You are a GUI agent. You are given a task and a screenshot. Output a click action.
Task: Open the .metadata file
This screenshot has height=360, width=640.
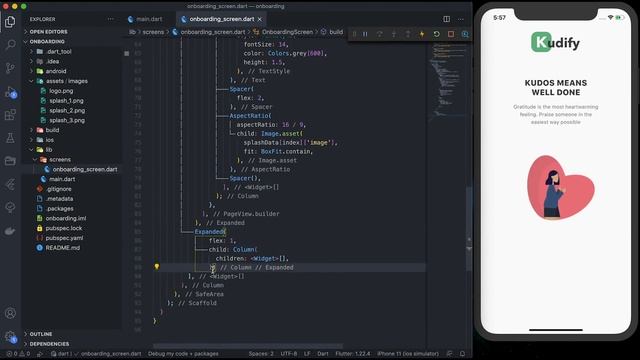point(59,198)
